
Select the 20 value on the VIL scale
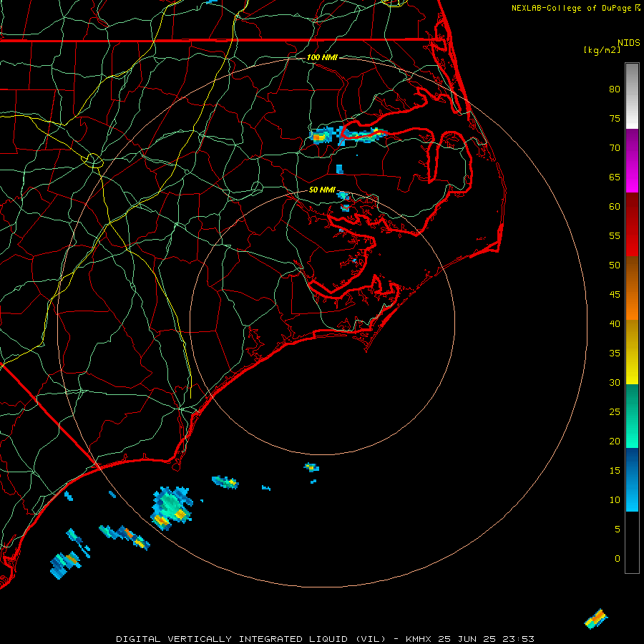[x=615, y=441]
